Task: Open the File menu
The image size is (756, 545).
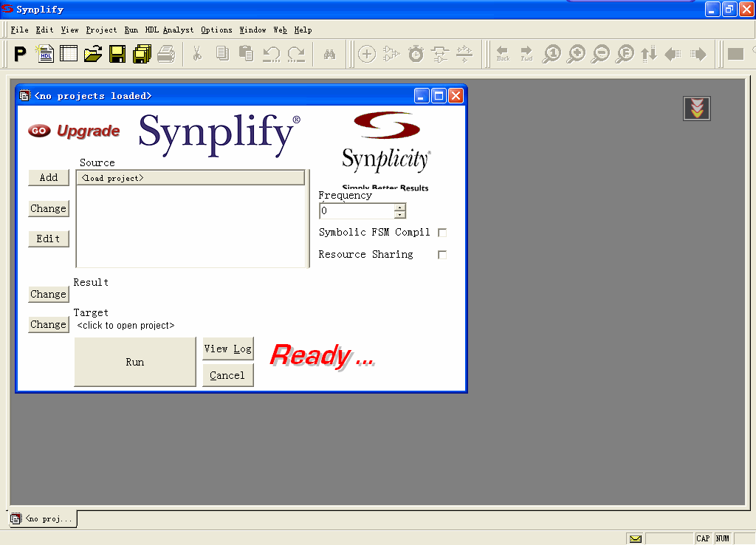Action: click(19, 30)
